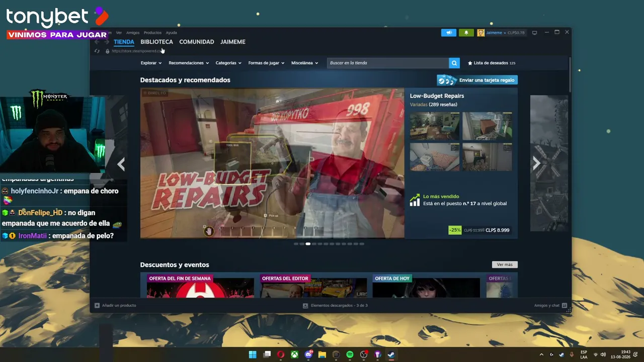Go to the COMUNIDAD tab

coord(197,42)
